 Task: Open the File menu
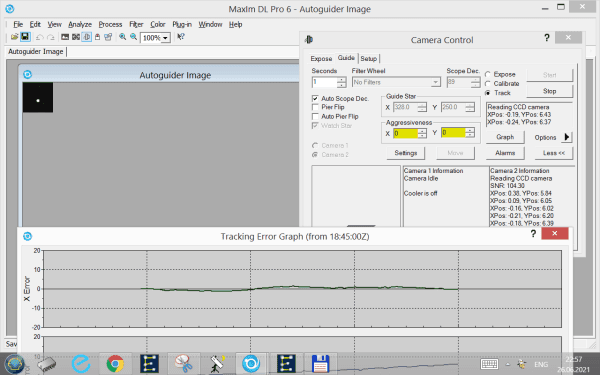[18, 24]
